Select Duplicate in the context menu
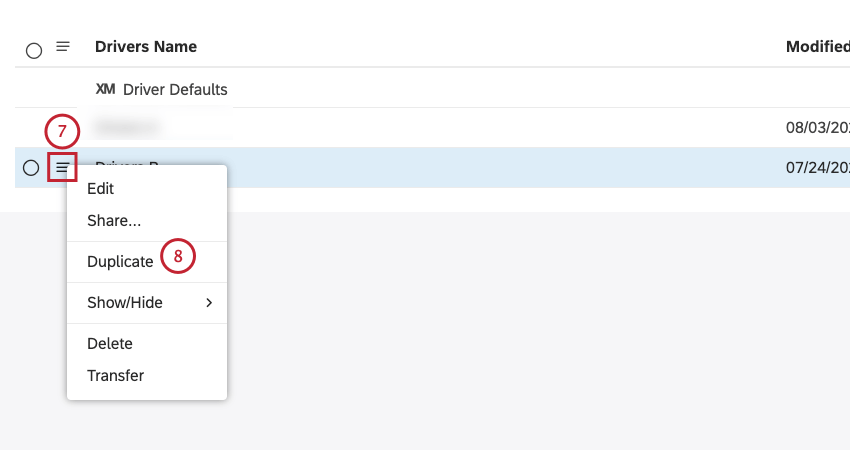850x450 pixels. click(x=120, y=262)
